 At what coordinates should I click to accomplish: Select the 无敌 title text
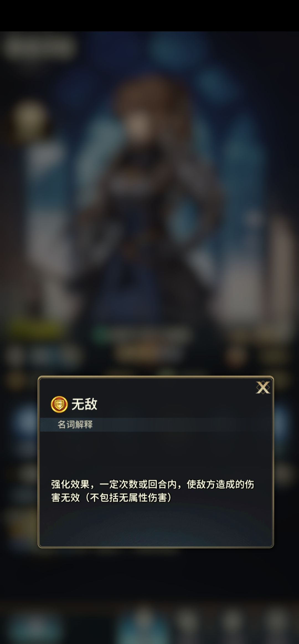pos(84,404)
